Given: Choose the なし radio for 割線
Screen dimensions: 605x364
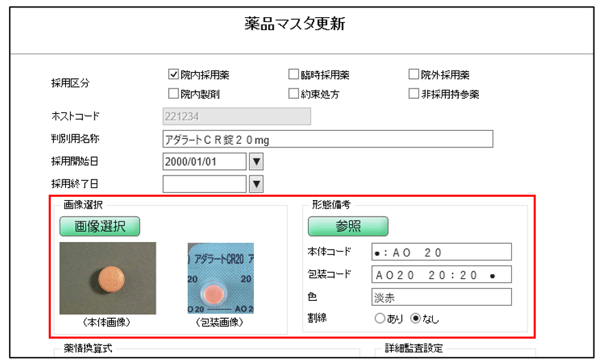Looking at the screenshot, I should point(414,318).
